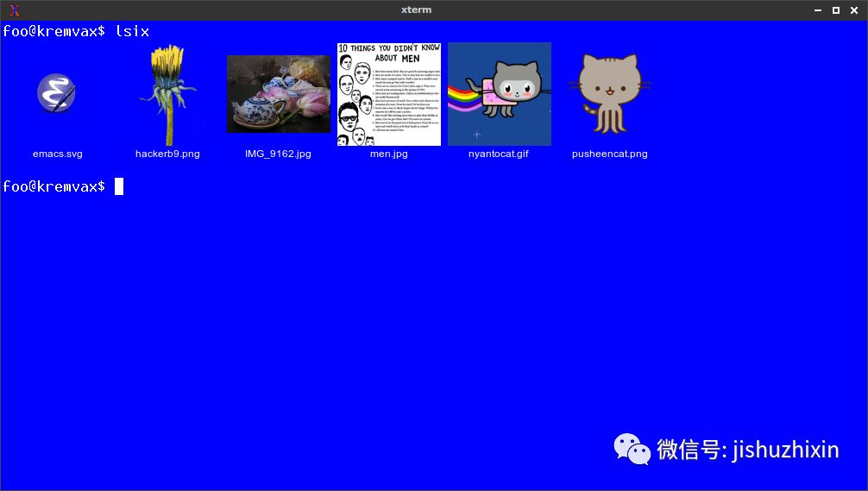Click the men.jpg comic thumbnail
This screenshot has height=491, width=868.
[x=389, y=94]
